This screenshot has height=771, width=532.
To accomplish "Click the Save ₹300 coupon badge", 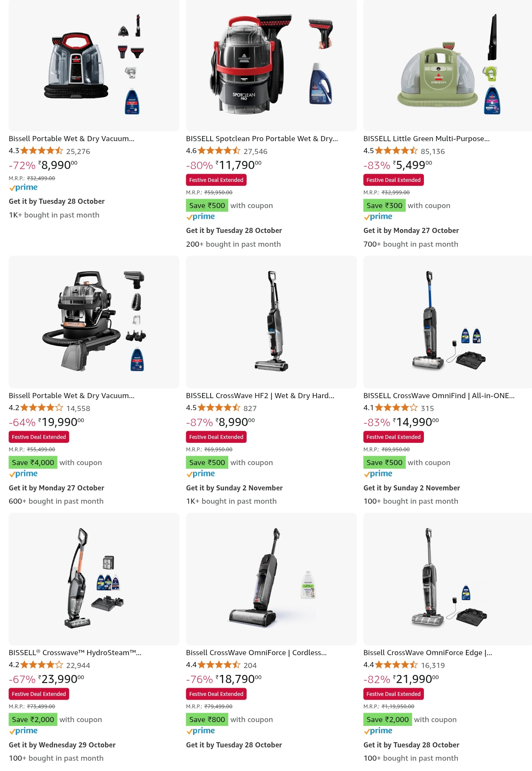I will 384,206.
